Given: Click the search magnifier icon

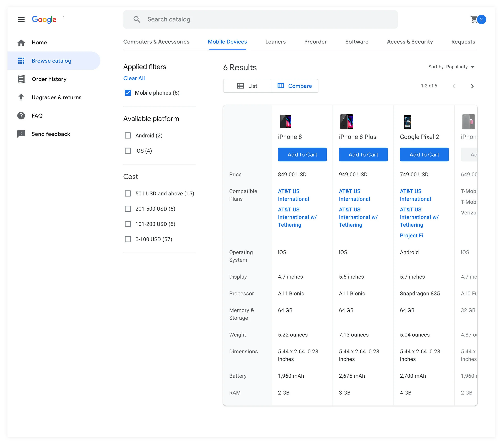Looking at the screenshot, I should click(137, 19).
